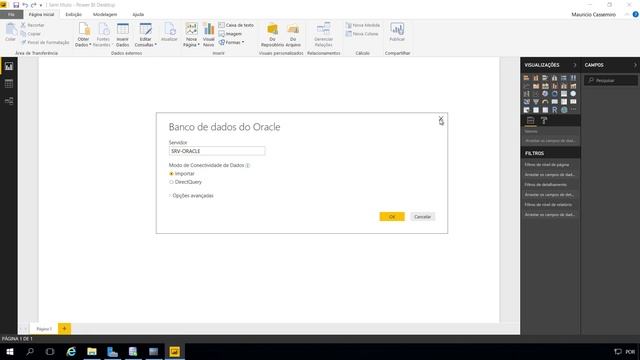
Task: Click the Redo arrow in quick access toolbar
Action: 33,5
